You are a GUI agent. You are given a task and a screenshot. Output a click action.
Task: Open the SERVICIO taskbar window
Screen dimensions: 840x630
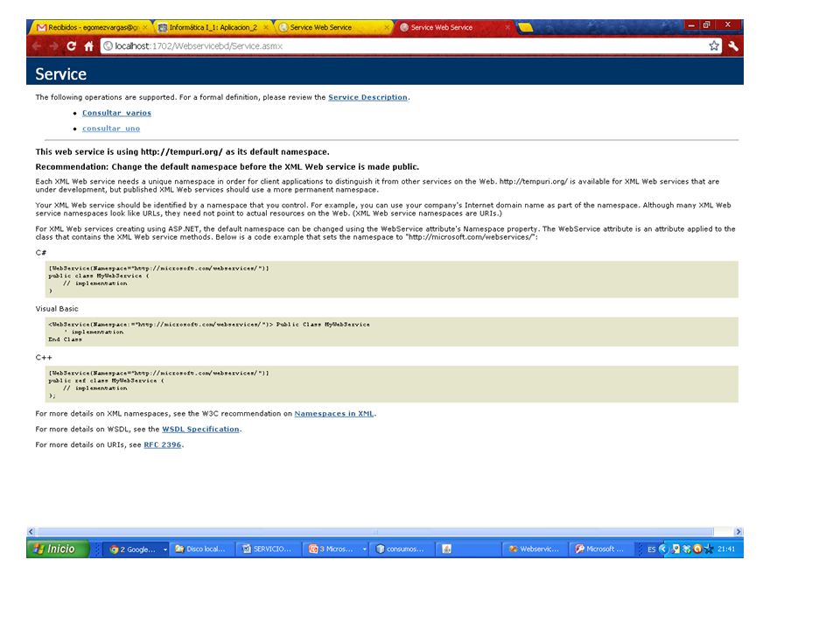(x=268, y=549)
